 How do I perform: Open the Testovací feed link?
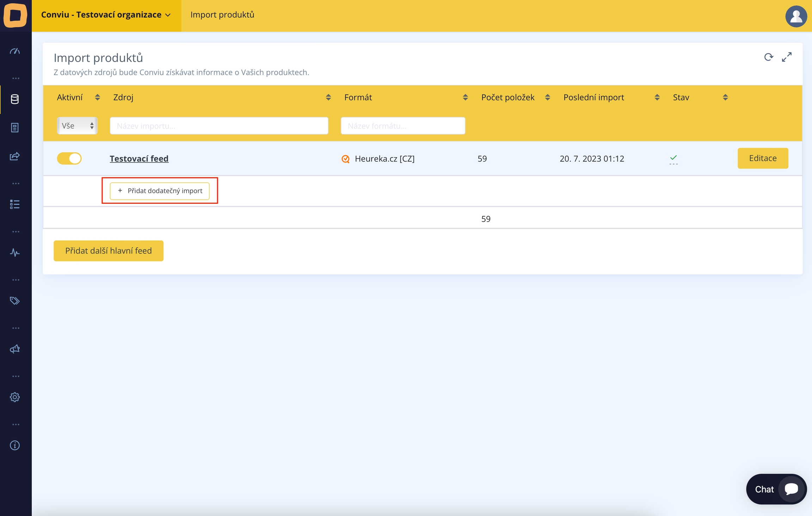click(x=139, y=159)
